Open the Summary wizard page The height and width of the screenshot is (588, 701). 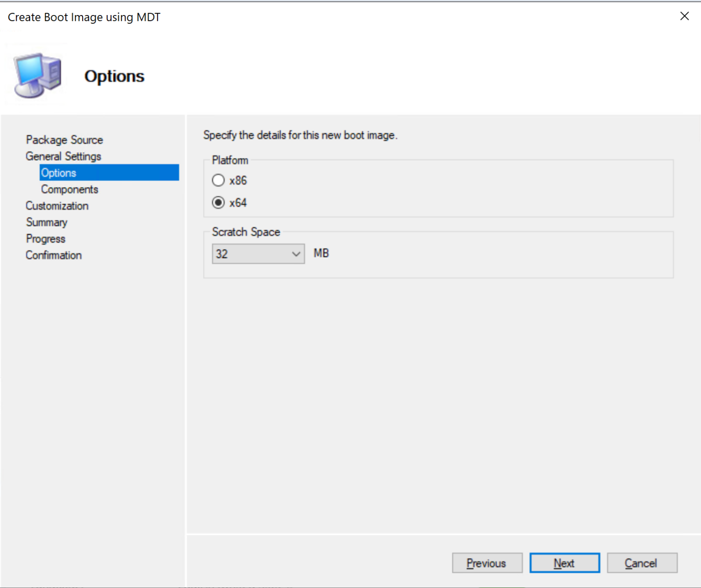pyautogui.click(x=47, y=222)
